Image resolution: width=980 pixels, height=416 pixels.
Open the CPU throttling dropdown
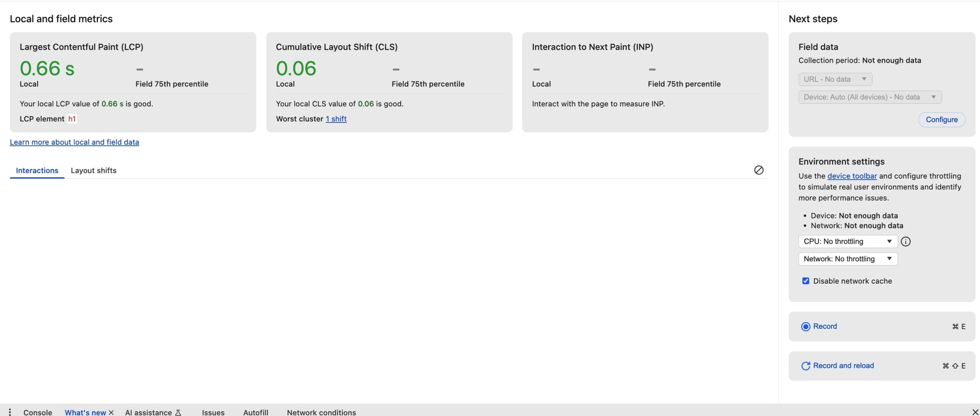pos(848,241)
